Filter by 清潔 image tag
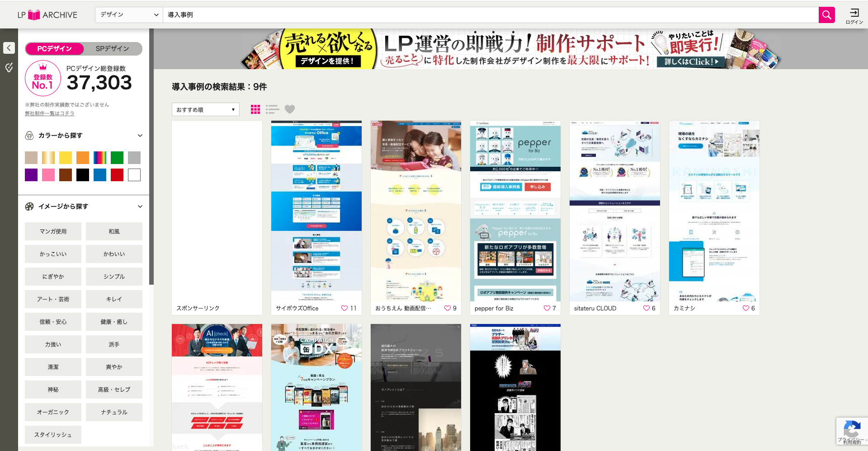 [x=53, y=367]
